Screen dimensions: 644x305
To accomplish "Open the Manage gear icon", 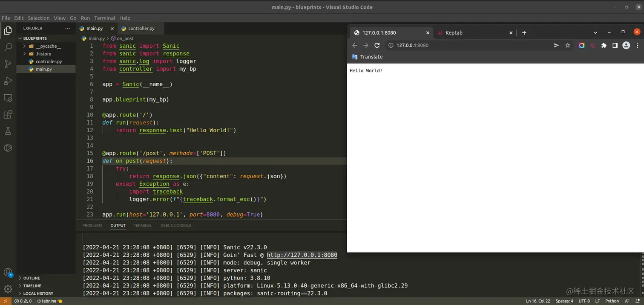I will [x=8, y=289].
